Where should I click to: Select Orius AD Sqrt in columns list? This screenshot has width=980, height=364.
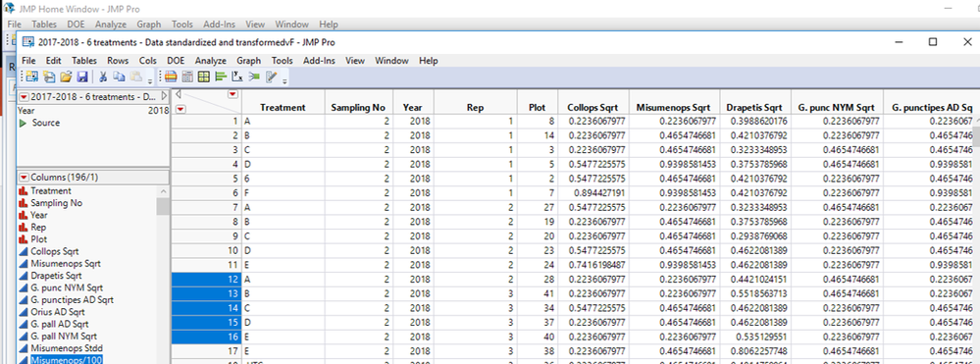click(x=58, y=311)
